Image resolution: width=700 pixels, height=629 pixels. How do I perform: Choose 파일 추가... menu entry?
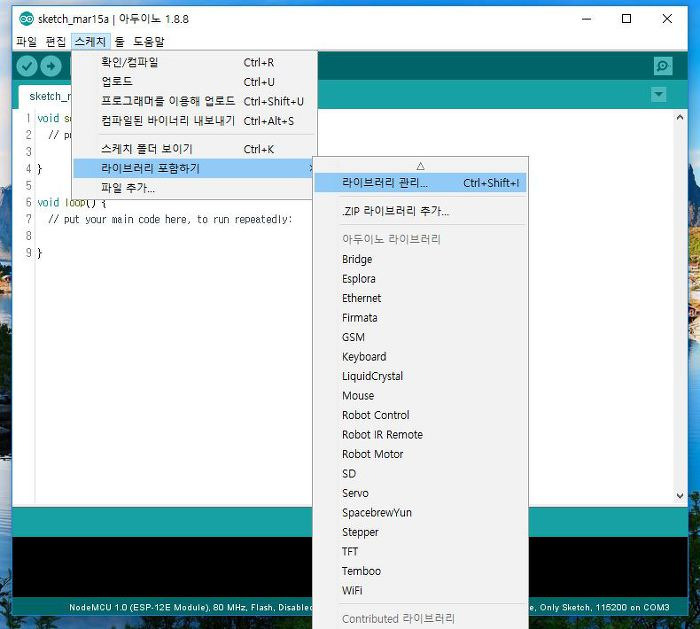click(x=195, y=188)
